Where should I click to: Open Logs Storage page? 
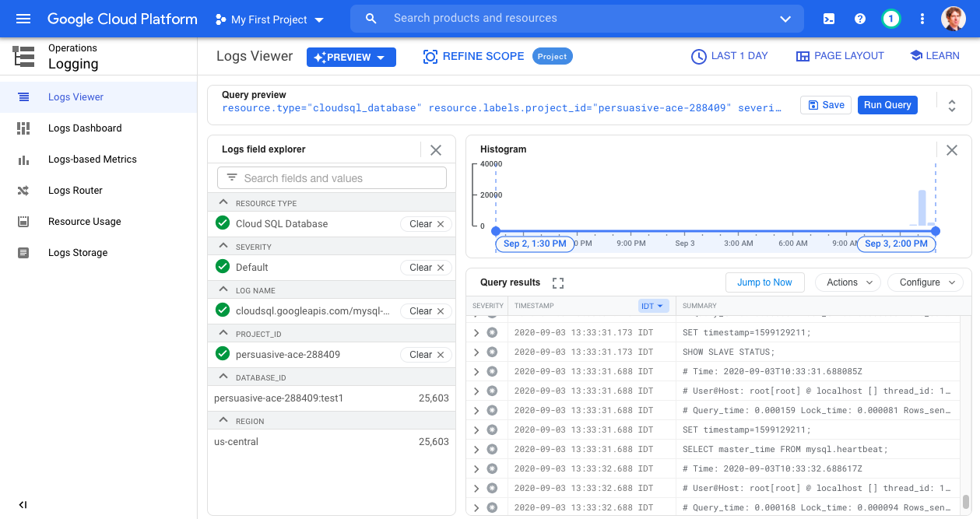(98, 253)
